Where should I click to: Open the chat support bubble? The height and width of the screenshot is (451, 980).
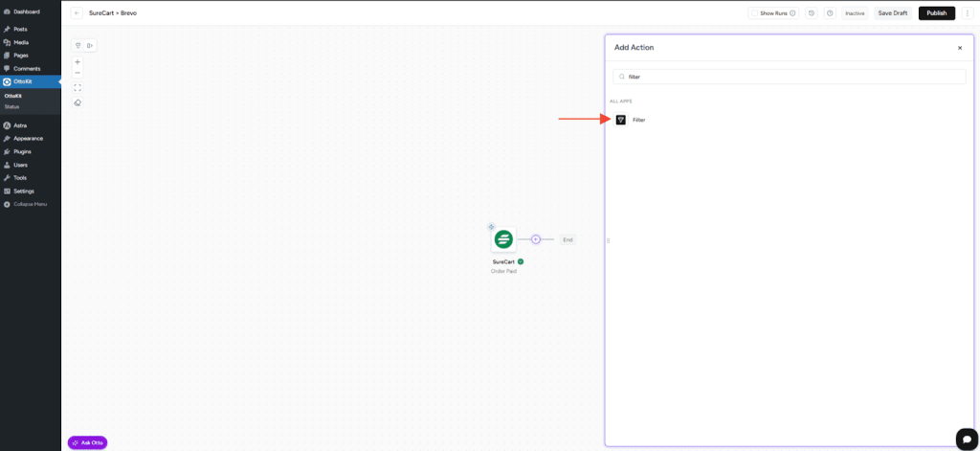(x=966, y=438)
